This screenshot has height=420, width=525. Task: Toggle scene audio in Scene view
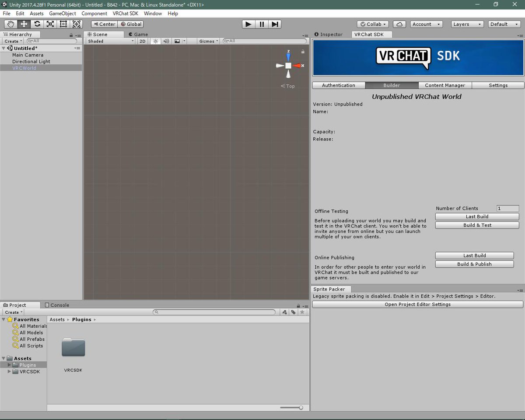point(166,41)
